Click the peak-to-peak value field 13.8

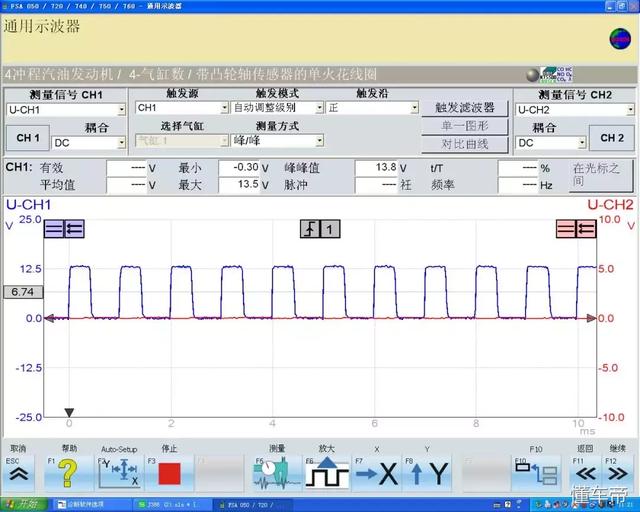(376, 167)
